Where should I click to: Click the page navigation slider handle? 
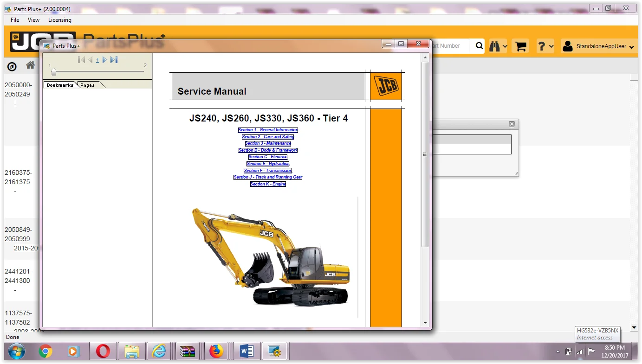(54, 71)
